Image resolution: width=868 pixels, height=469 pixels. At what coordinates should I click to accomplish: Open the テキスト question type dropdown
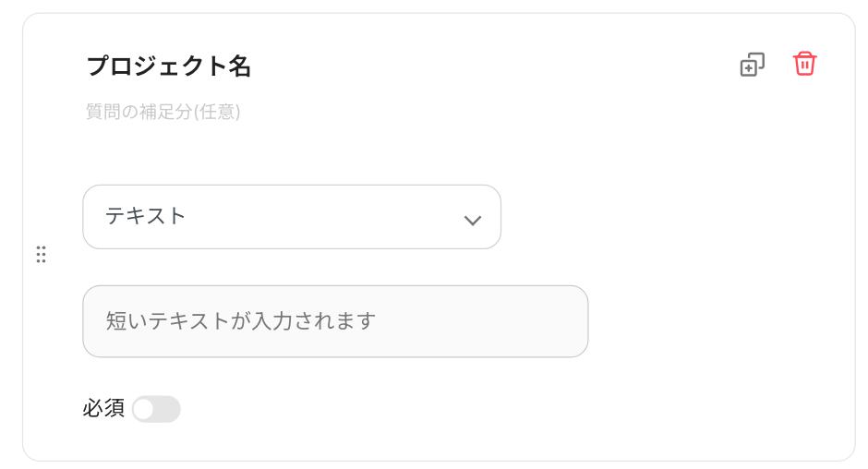coord(291,217)
